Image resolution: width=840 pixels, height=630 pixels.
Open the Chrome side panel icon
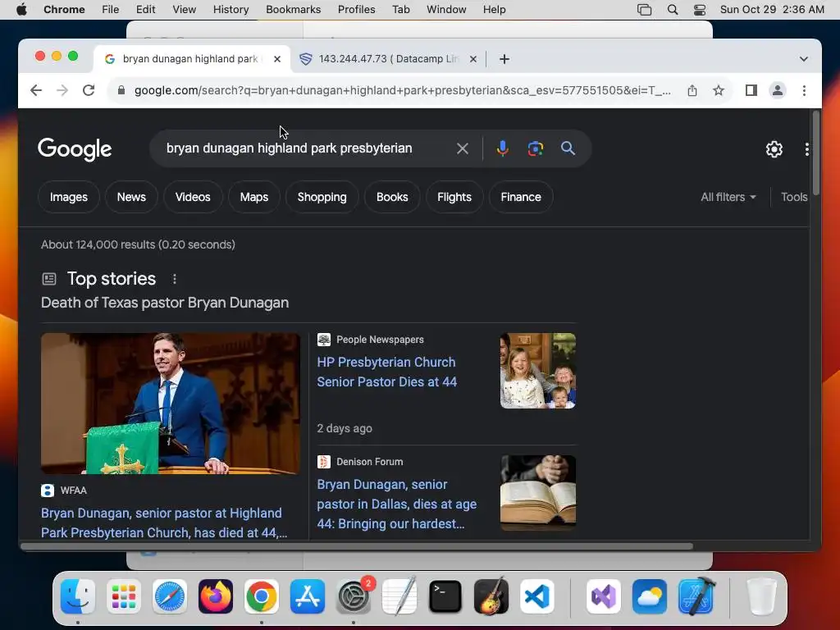tap(751, 90)
